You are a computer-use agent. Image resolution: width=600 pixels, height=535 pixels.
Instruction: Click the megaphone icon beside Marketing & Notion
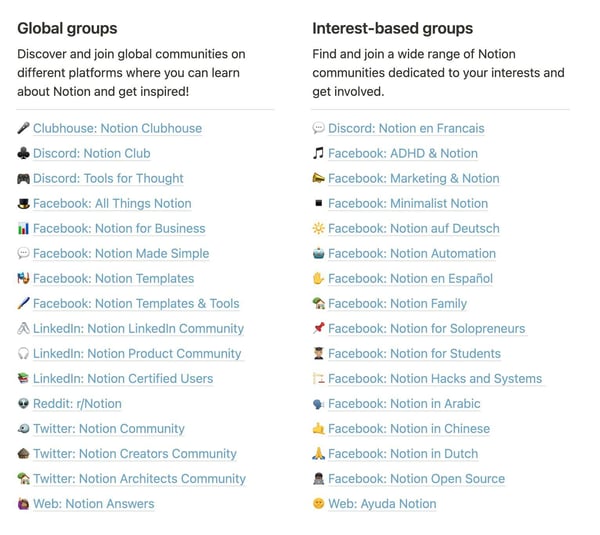click(318, 178)
